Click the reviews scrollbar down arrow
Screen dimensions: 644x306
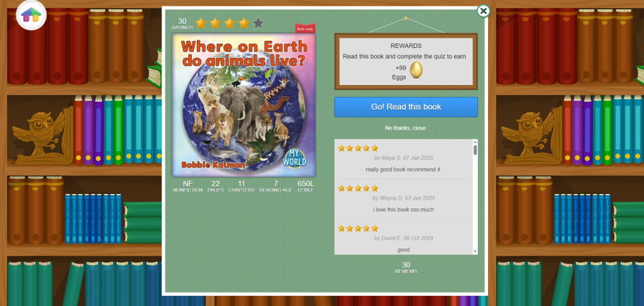[x=475, y=251]
